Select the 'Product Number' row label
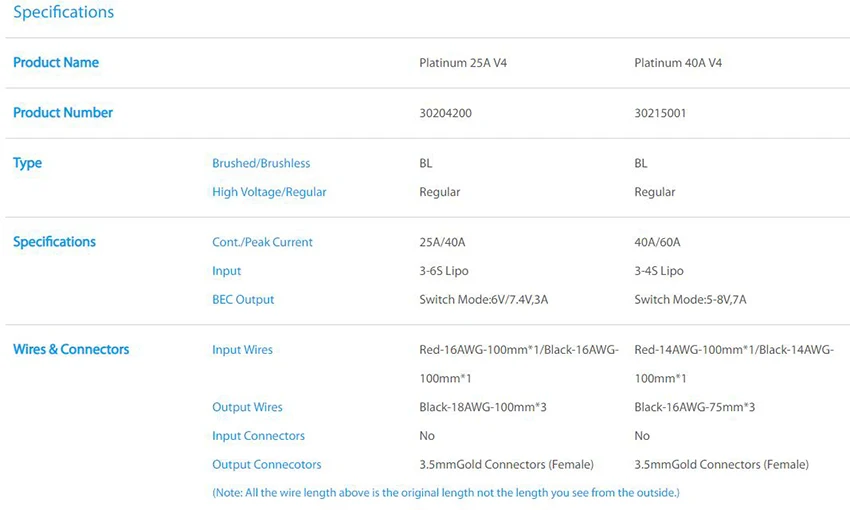Image resolution: width=850 pixels, height=510 pixels. (63, 113)
